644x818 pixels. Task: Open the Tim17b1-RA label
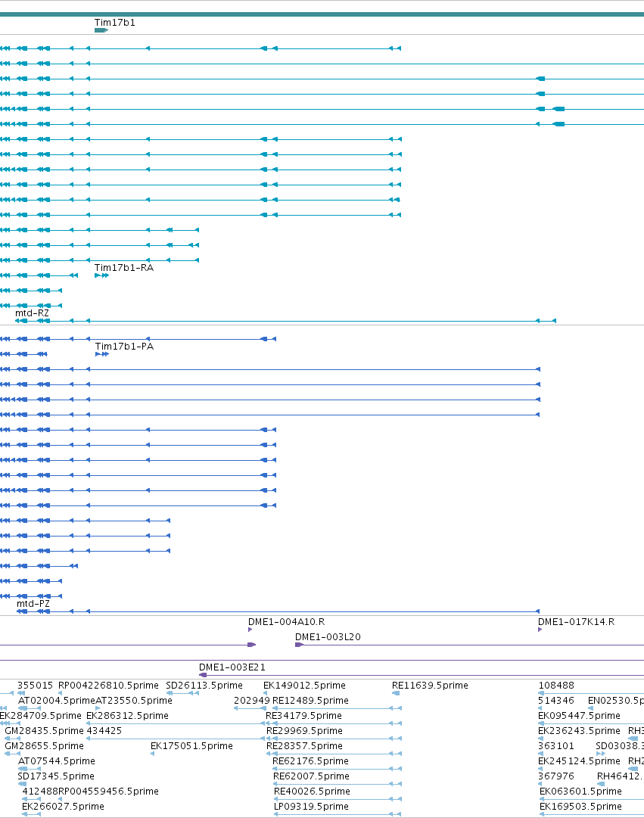[124, 268]
